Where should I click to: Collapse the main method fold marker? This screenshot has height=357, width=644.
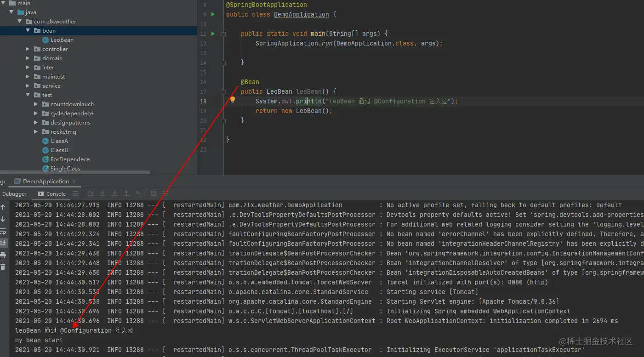point(223,34)
